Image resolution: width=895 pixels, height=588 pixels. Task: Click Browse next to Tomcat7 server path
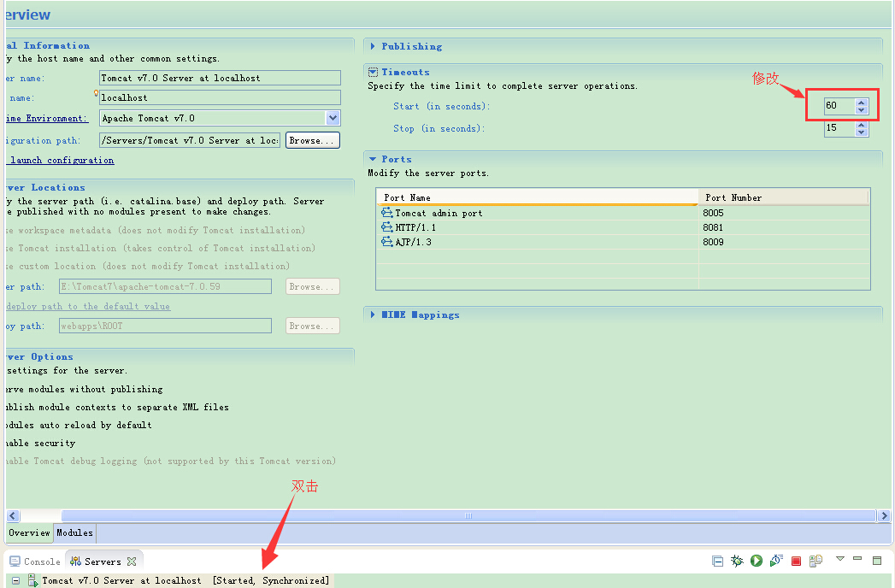click(312, 286)
